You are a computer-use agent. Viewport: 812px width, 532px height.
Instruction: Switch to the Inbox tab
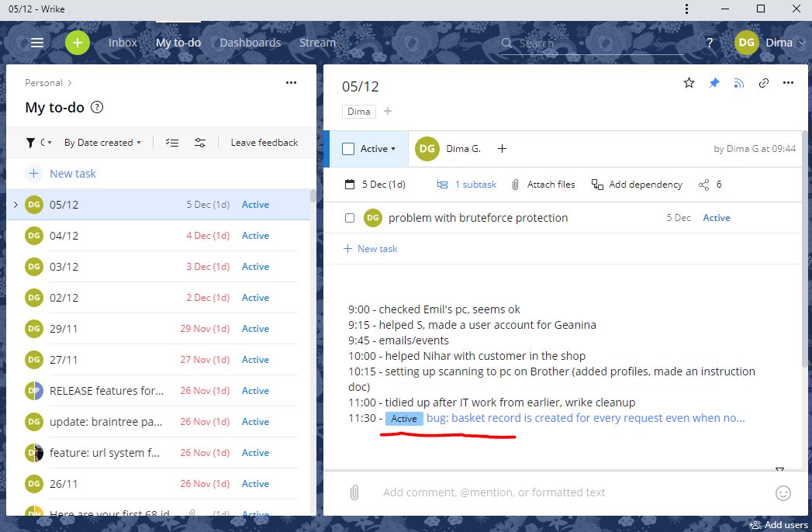click(123, 43)
